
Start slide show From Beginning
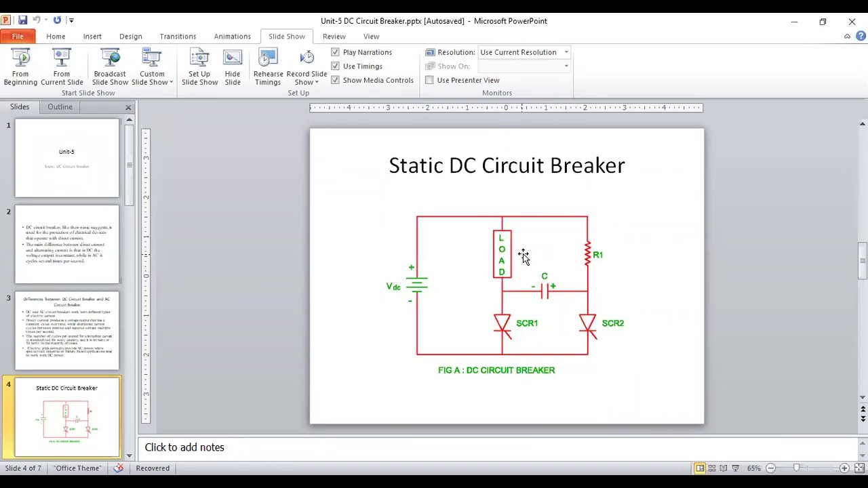(x=20, y=67)
